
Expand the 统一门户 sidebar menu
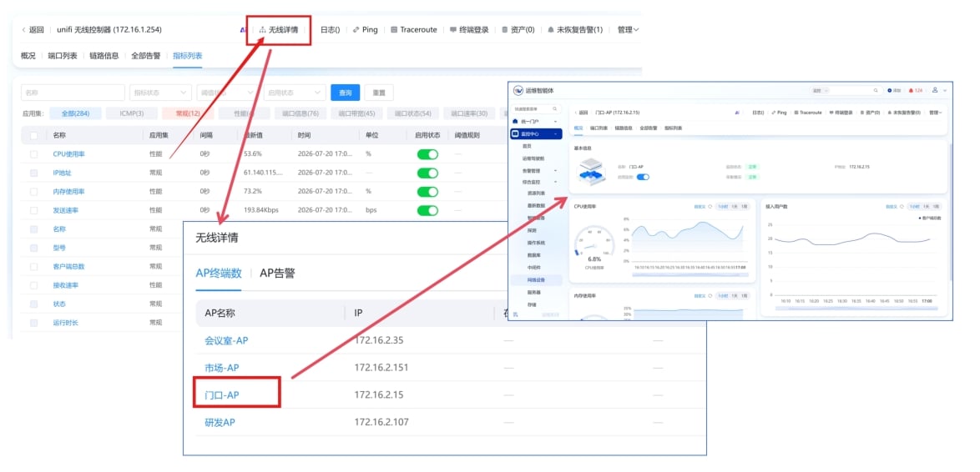pyautogui.click(x=555, y=121)
